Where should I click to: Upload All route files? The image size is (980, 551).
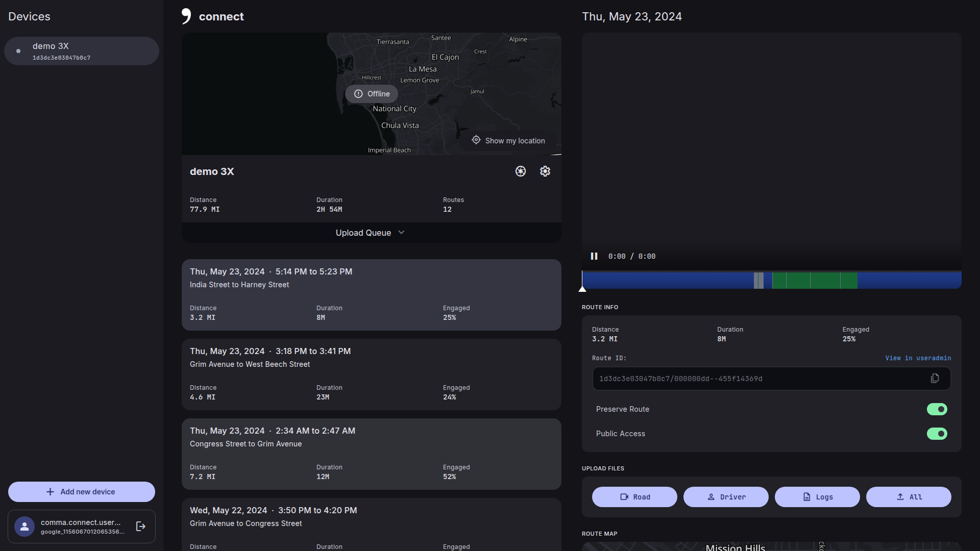click(909, 497)
